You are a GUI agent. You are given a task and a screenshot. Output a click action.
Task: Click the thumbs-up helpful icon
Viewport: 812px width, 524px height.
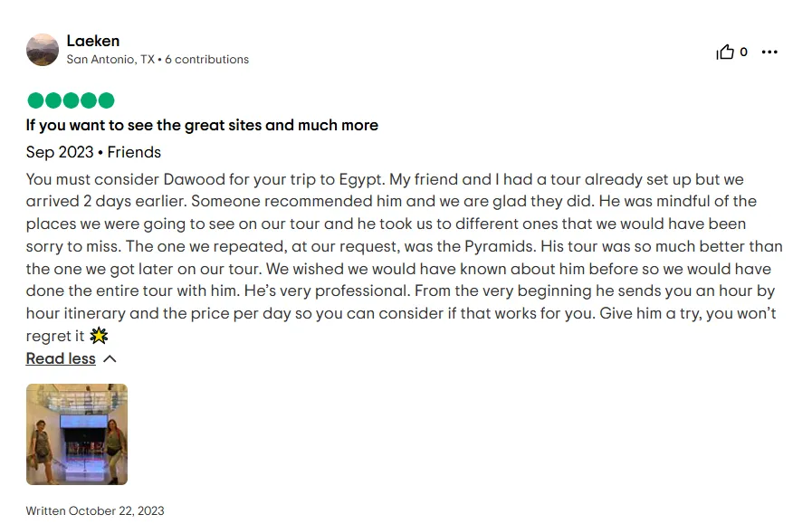click(x=725, y=52)
